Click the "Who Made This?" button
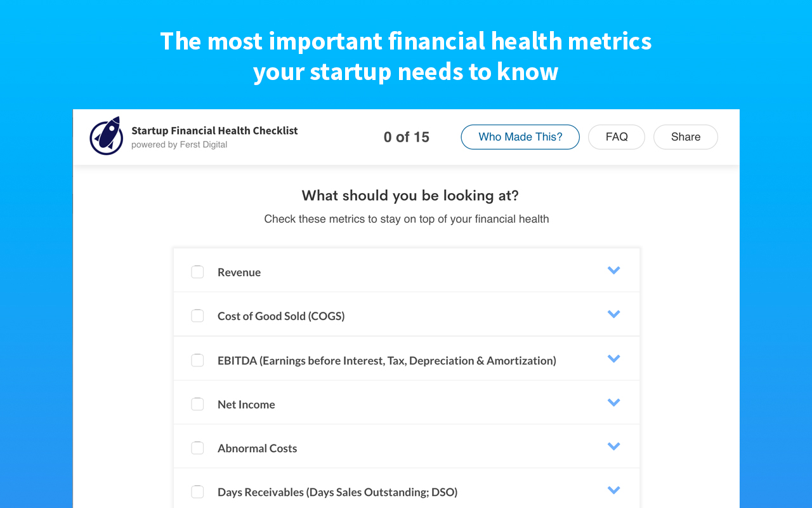 [x=520, y=137]
